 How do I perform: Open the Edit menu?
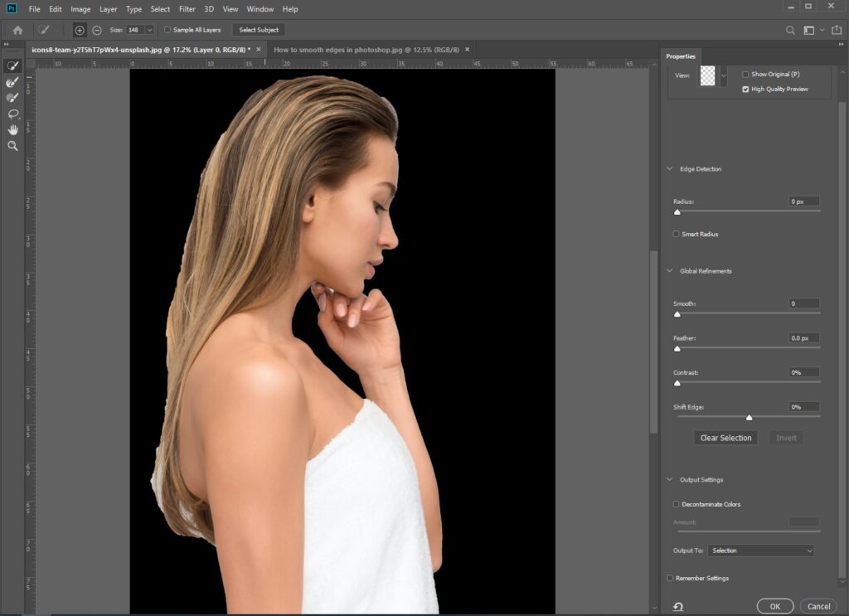point(56,9)
